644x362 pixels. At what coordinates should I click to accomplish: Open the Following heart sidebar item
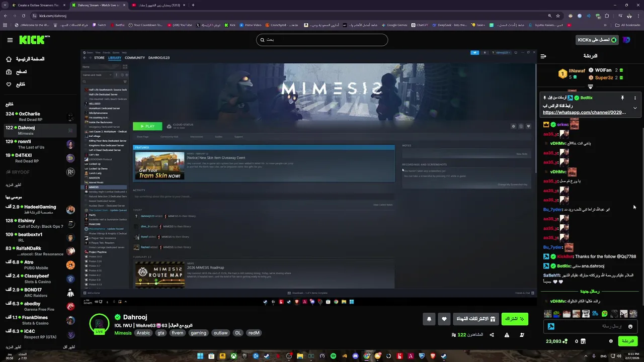click(x=16, y=84)
